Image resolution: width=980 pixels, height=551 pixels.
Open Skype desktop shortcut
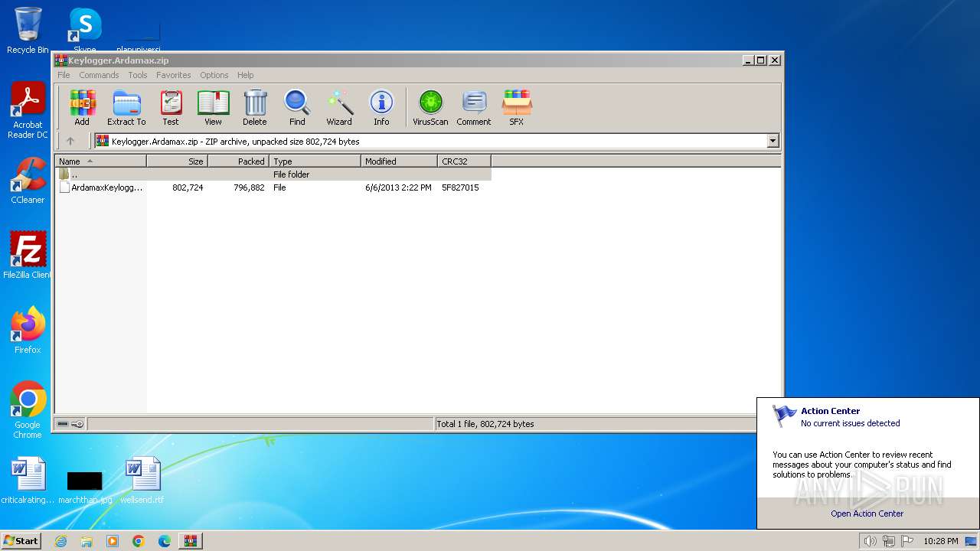pos(84,29)
